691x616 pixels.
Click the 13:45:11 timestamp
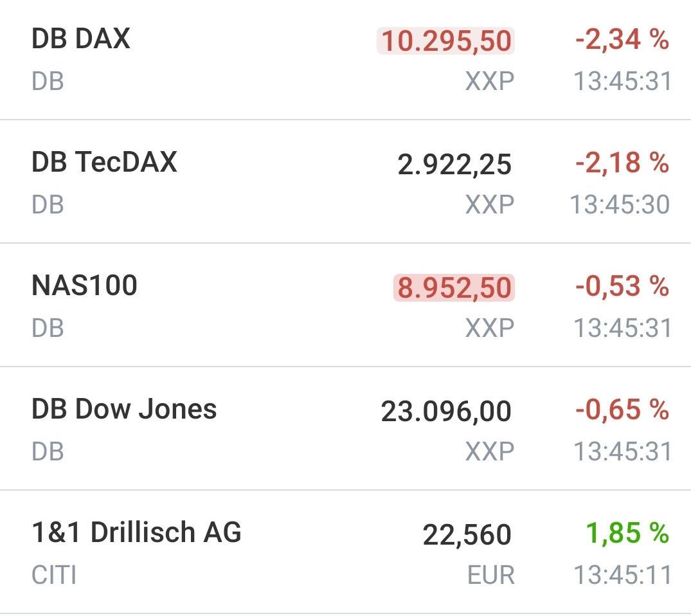[x=622, y=574]
